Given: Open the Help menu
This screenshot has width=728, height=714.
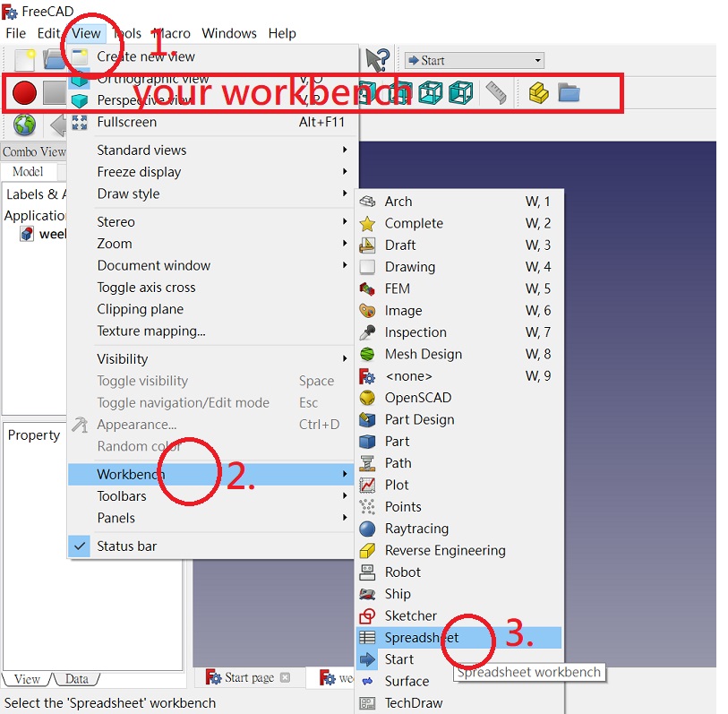Looking at the screenshot, I should pyautogui.click(x=282, y=33).
